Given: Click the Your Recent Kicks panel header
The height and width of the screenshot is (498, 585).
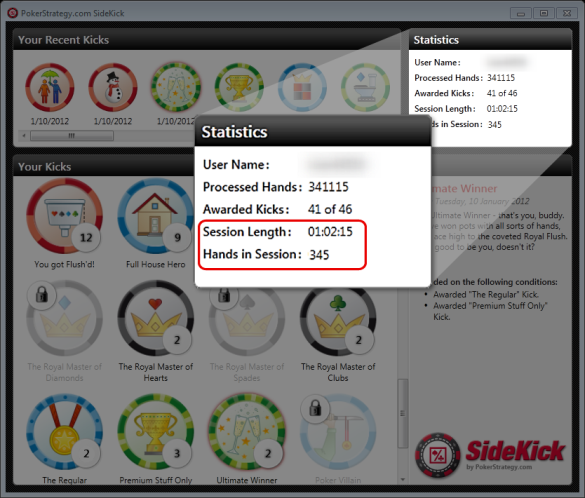Looking at the screenshot, I should click(x=207, y=40).
